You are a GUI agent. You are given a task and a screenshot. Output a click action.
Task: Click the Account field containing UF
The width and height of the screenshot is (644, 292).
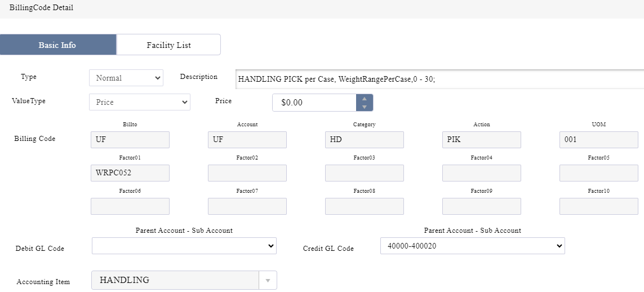[247, 140]
